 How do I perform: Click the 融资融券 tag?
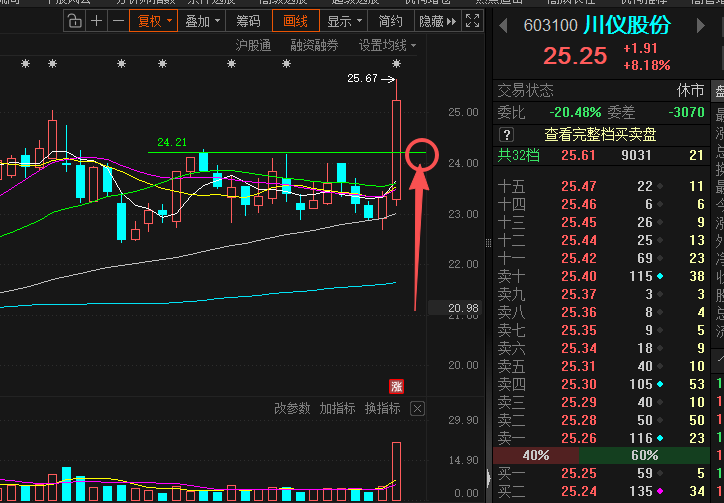(314, 45)
